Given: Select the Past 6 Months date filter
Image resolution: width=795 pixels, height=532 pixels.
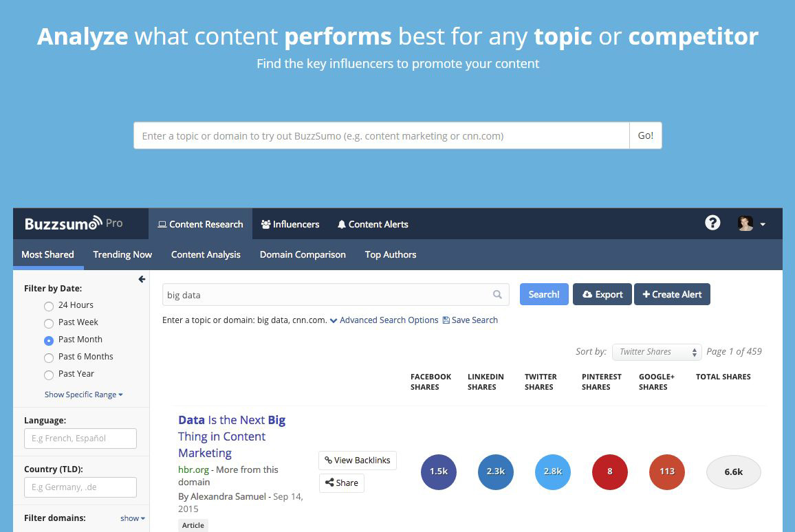Looking at the screenshot, I should [x=49, y=357].
